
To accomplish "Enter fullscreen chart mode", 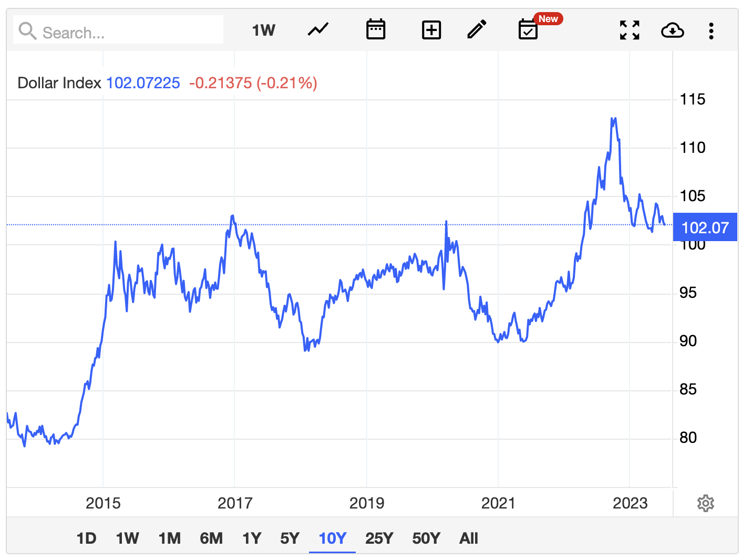I will click(629, 30).
